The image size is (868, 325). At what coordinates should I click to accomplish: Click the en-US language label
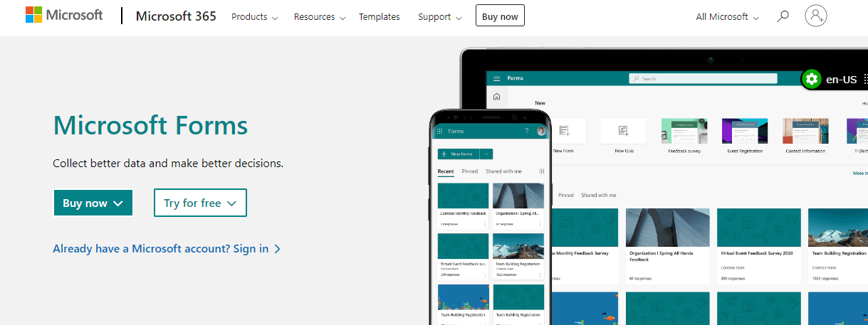coord(841,80)
